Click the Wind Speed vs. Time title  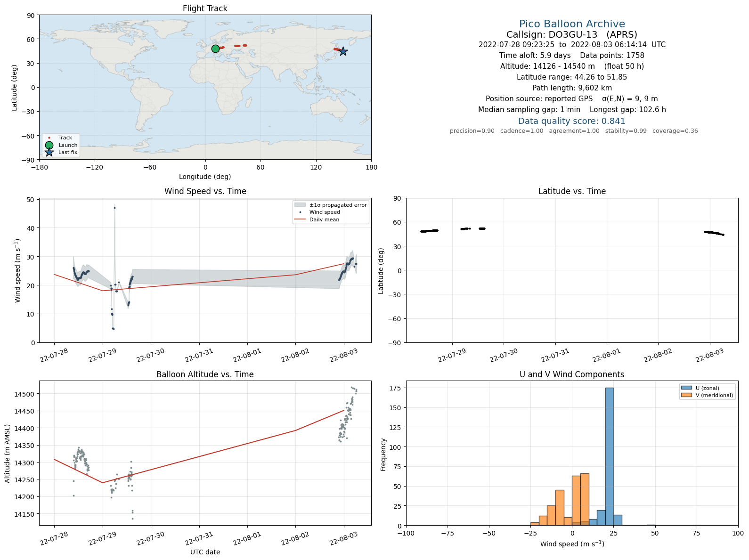coord(205,191)
